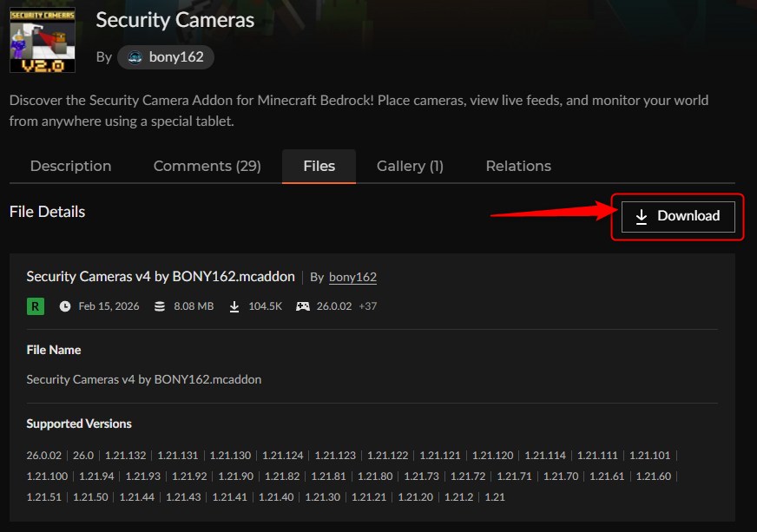Open bony162 link beside file title
The height and width of the screenshot is (532, 757).
[352, 277]
